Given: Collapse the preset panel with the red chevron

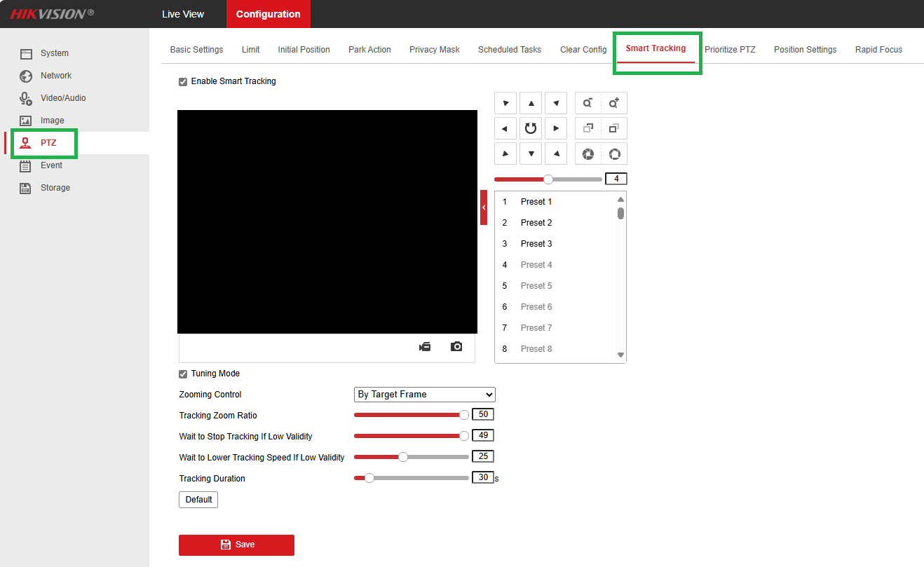Looking at the screenshot, I should coord(484,207).
